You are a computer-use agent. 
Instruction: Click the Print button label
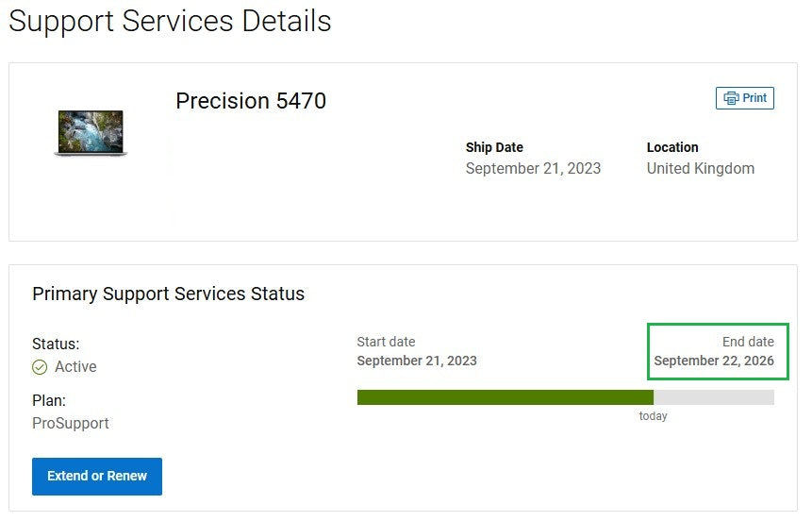(754, 98)
